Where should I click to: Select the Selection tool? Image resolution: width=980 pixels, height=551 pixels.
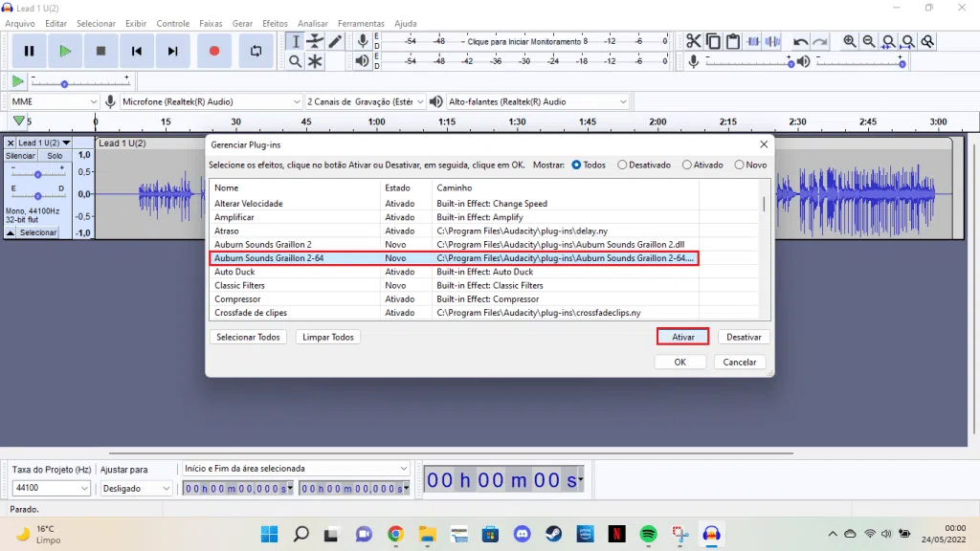click(x=295, y=41)
